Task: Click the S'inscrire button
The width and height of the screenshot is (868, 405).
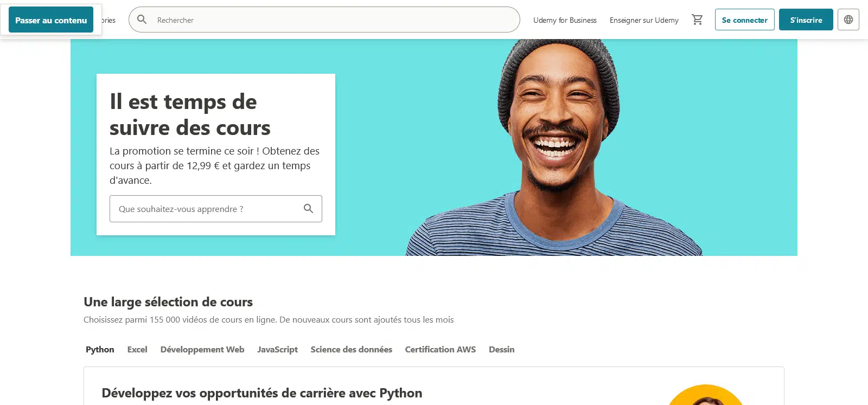Action: click(x=806, y=20)
